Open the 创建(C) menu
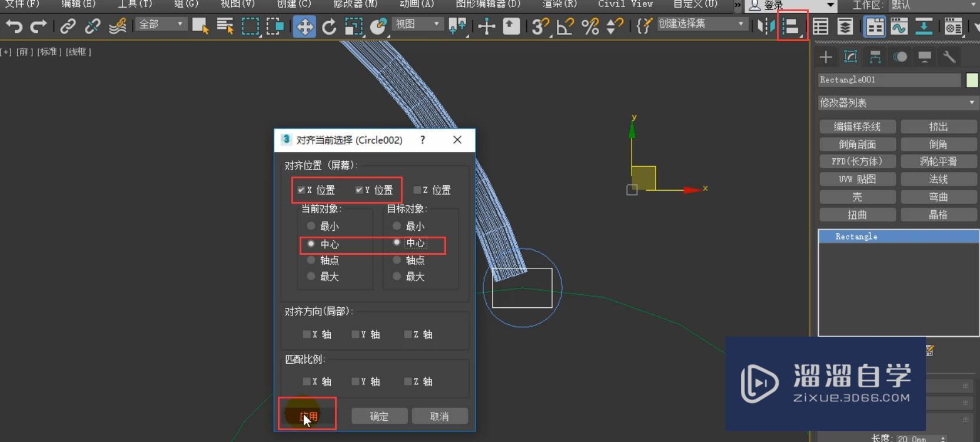The width and height of the screenshot is (980, 442). coord(294,4)
